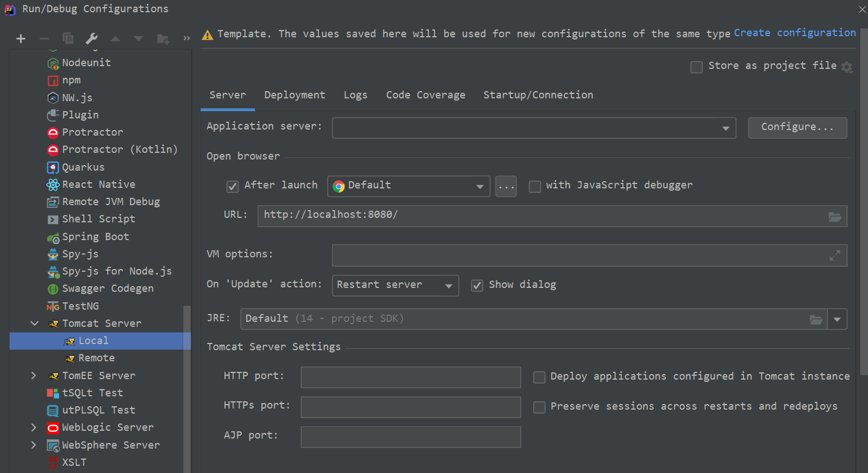
Task: Select the Quarkus configuration icon
Action: pyautogui.click(x=53, y=167)
